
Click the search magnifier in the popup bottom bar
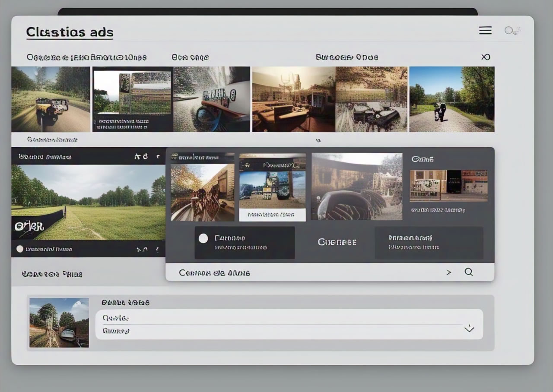click(469, 272)
